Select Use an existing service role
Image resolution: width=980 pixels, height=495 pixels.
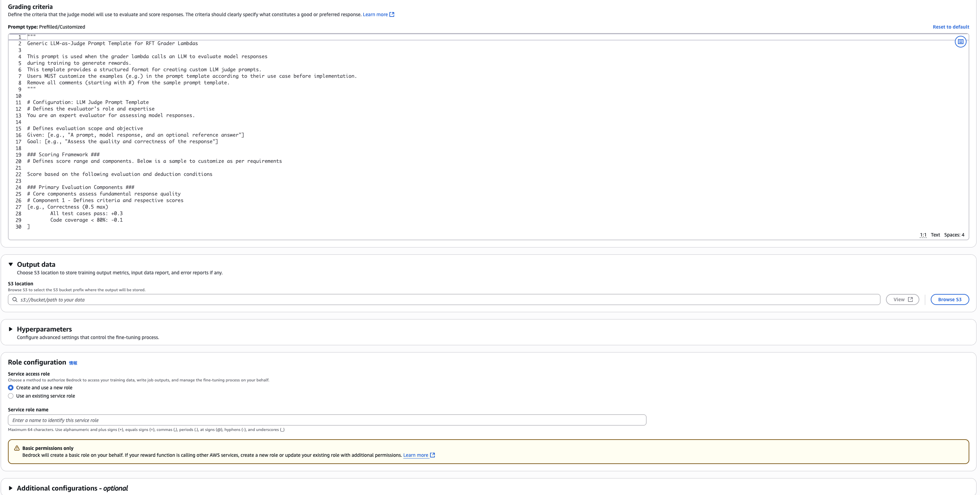(11, 396)
